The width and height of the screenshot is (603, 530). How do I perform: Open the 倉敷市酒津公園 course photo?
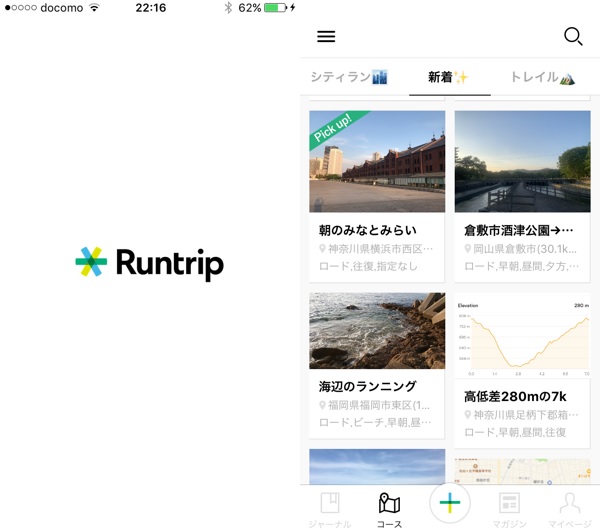[x=522, y=162]
